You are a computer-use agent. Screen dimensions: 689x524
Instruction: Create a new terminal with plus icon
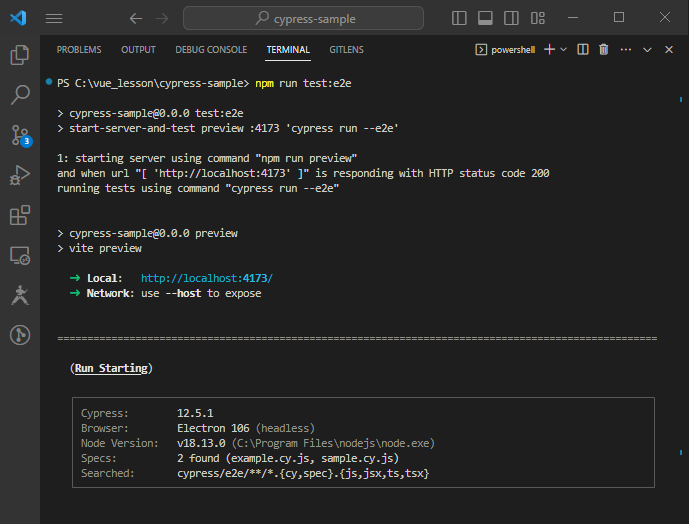pos(549,50)
